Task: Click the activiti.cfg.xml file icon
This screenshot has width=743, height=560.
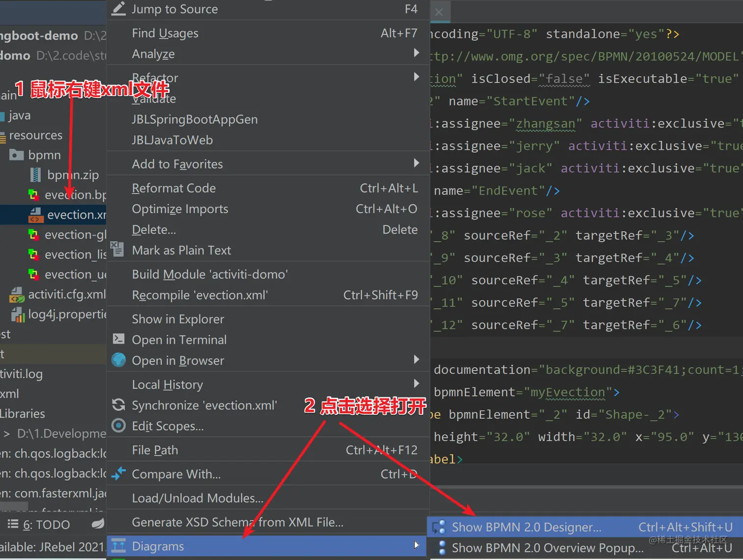Action: click(17, 295)
